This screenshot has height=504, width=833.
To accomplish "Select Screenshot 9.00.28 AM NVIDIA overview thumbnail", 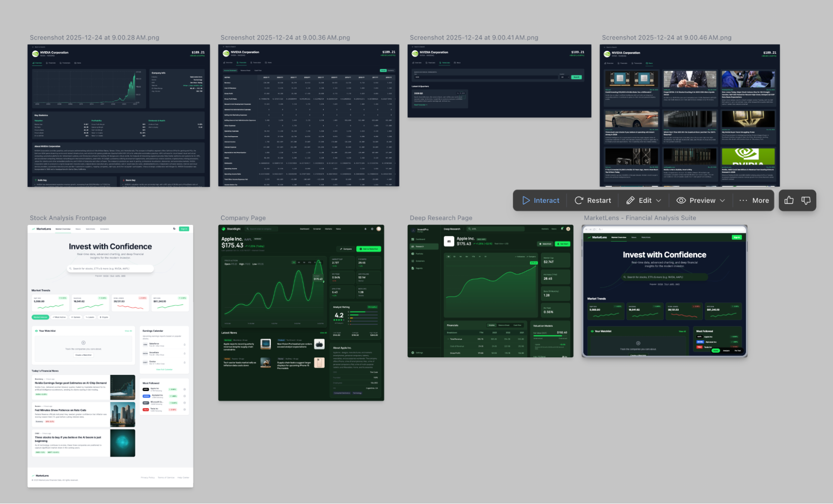I will tap(119, 115).
